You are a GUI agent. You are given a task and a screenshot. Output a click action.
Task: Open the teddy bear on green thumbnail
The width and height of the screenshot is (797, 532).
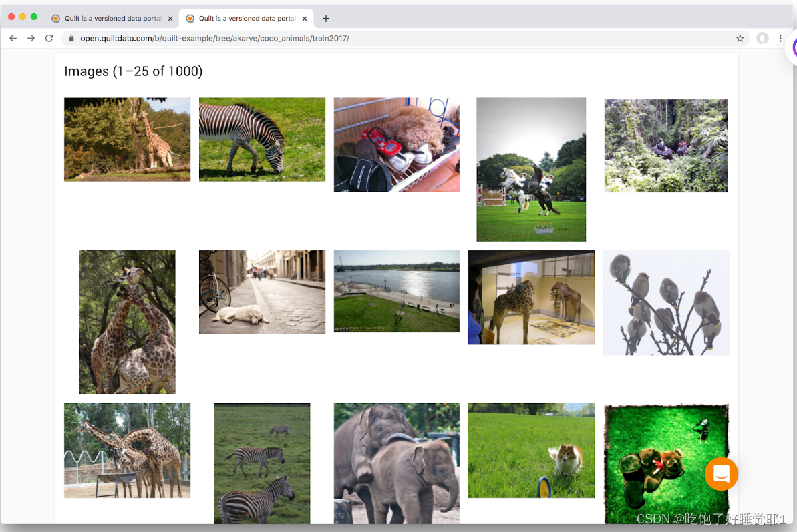666,463
